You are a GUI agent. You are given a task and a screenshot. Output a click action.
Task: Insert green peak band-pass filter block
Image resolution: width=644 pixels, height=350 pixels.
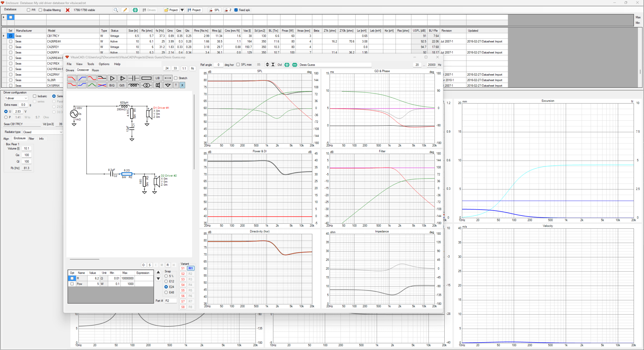92,85
